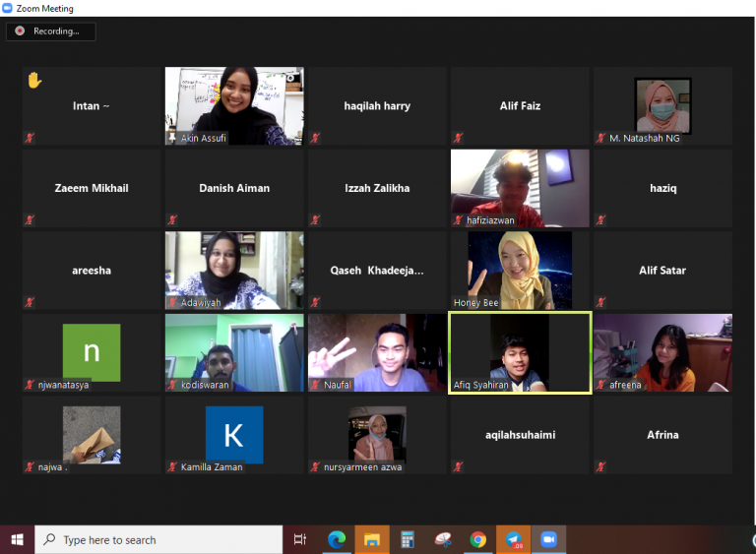Open Calculator from the taskbar
This screenshot has height=554, width=756.
point(407,539)
